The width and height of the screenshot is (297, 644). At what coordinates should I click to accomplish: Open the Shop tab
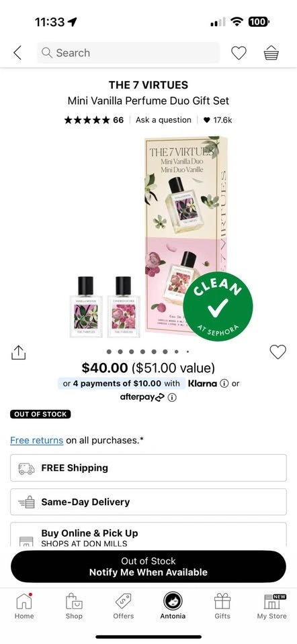tap(74, 606)
